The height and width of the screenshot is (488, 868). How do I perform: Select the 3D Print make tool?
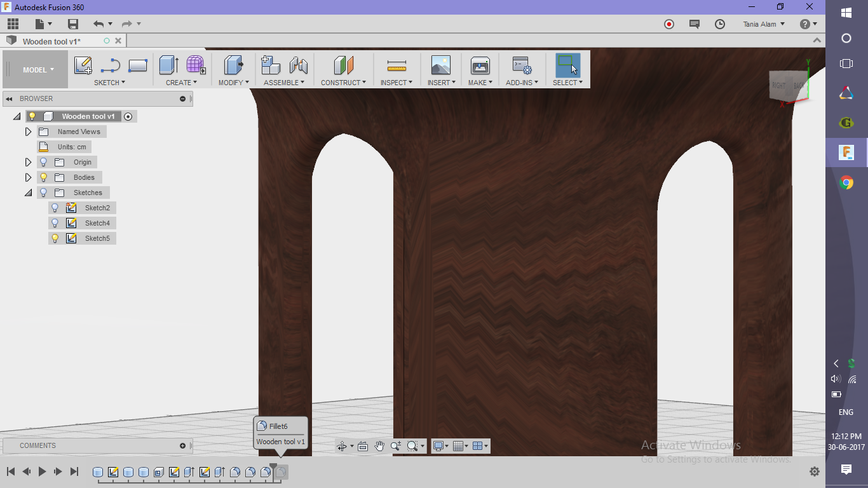[x=480, y=65]
